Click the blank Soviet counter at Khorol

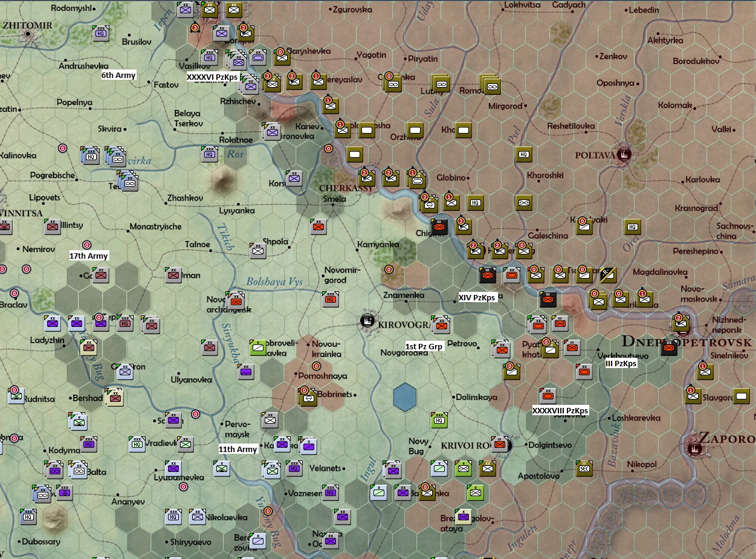464,130
